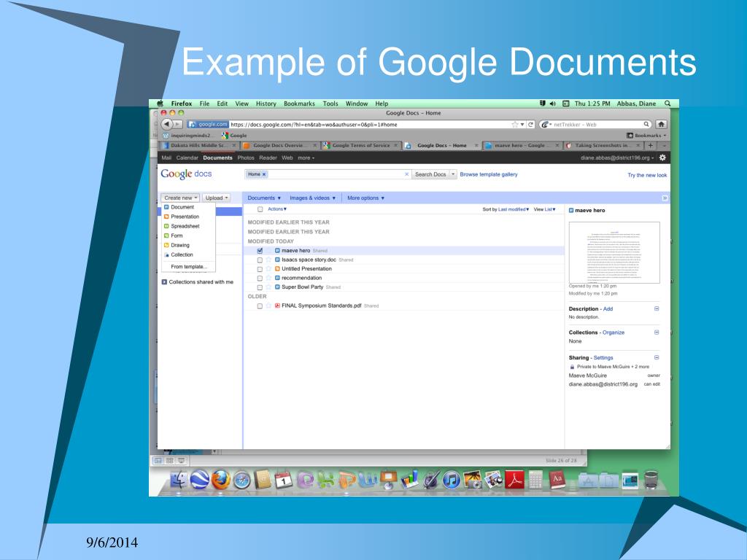Open Calculator from the Dock
The width and height of the screenshot is (747, 560).
(x=535, y=480)
